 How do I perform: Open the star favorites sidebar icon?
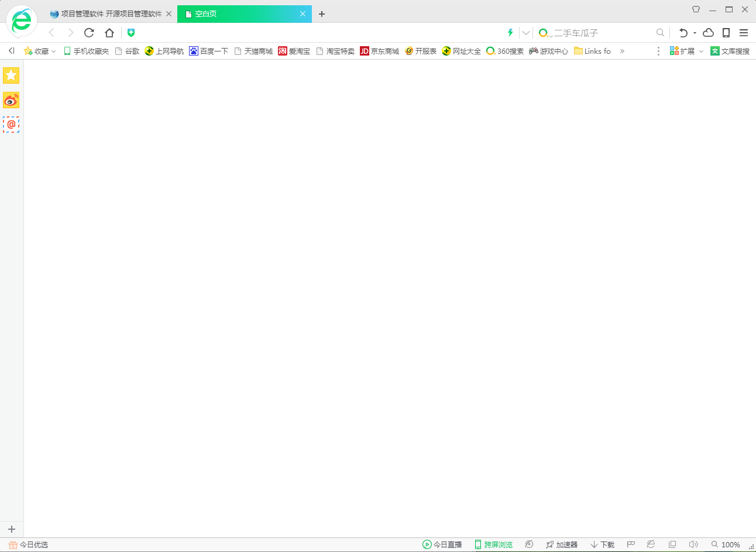click(x=11, y=75)
